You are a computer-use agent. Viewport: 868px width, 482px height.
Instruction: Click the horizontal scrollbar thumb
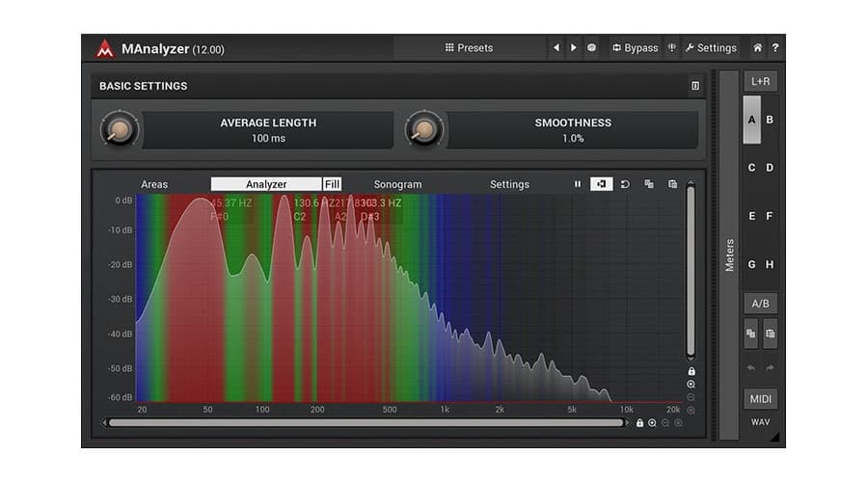pyautogui.click(x=366, y=423)
